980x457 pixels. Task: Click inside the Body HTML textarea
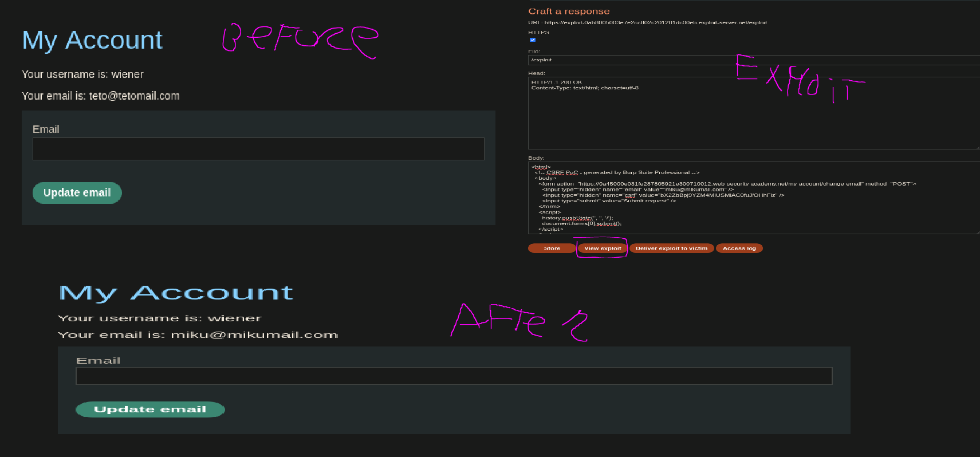click(x=754, y=198)
